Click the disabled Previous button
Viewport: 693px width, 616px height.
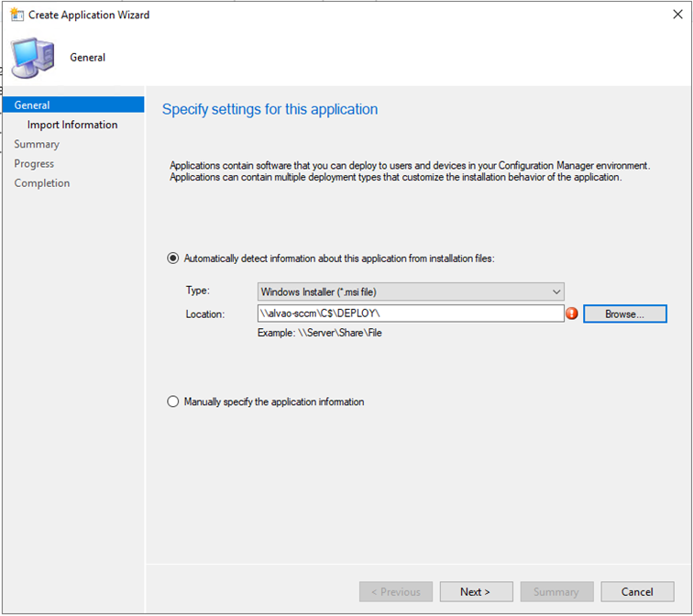pyautogui.click(x=396, y=591)
